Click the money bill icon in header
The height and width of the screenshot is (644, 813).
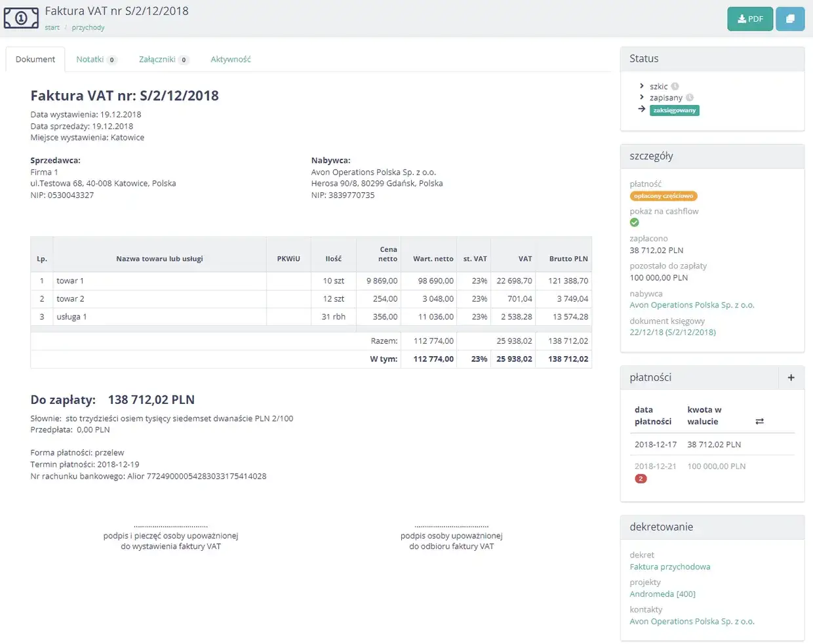(x=21, y=18)
